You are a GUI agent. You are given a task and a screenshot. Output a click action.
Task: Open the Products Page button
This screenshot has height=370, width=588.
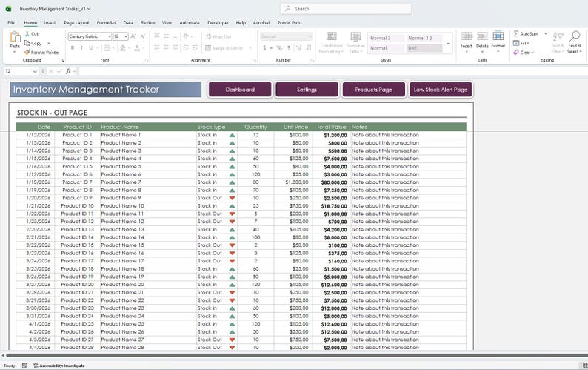pyautogui.click(x=374, y=90)
